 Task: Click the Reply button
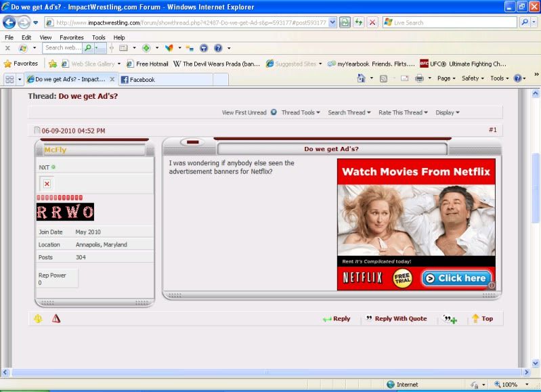pyautogui.click(x=337, y=318)
